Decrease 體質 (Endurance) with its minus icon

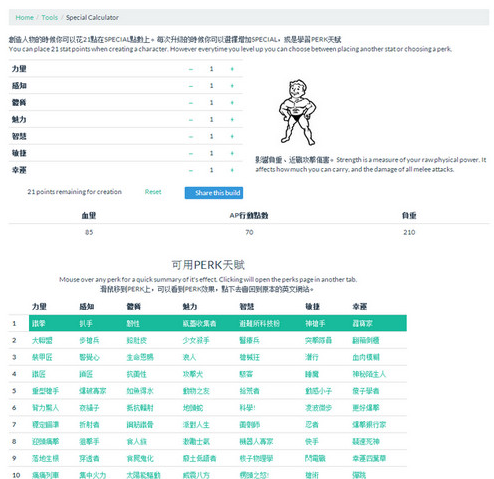[191, 103]
